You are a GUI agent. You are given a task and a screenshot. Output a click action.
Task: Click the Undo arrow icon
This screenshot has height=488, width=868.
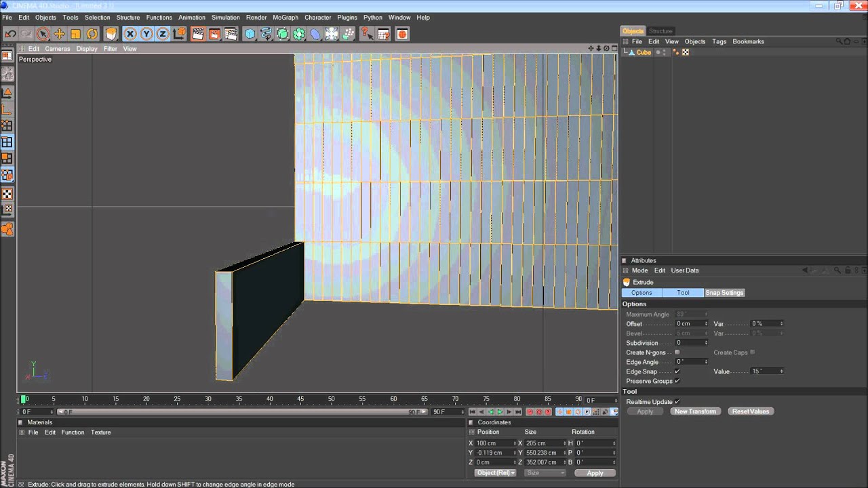tap(10, 34)
